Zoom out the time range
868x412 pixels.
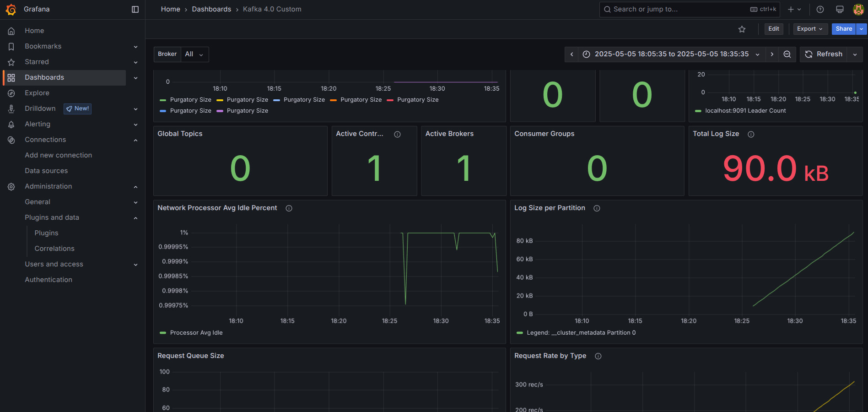click(x=787, y=54)
